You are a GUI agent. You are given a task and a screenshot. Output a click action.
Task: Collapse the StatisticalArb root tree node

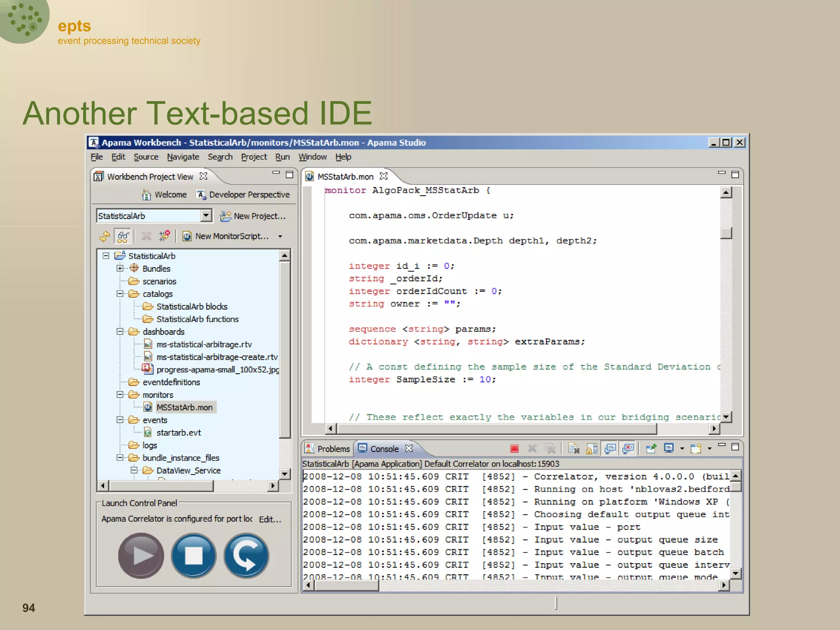(106, 256)
